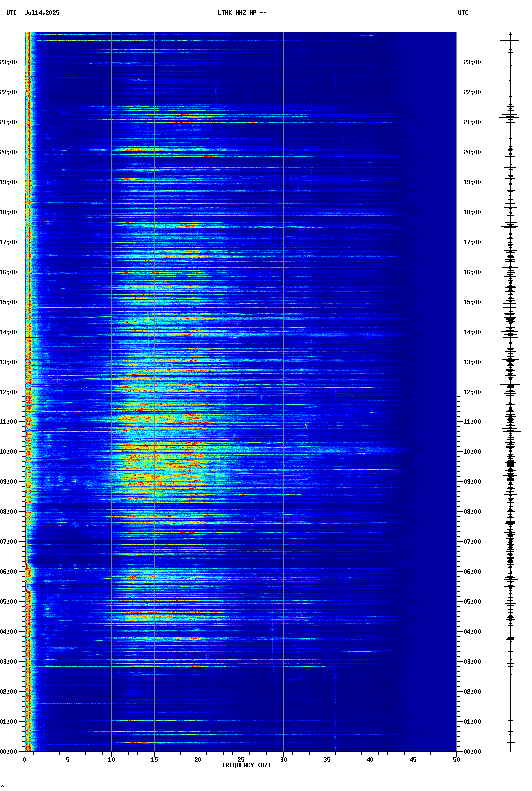
Task: Pick the left-axis 00:00 time label
Action: pos(8,752)
